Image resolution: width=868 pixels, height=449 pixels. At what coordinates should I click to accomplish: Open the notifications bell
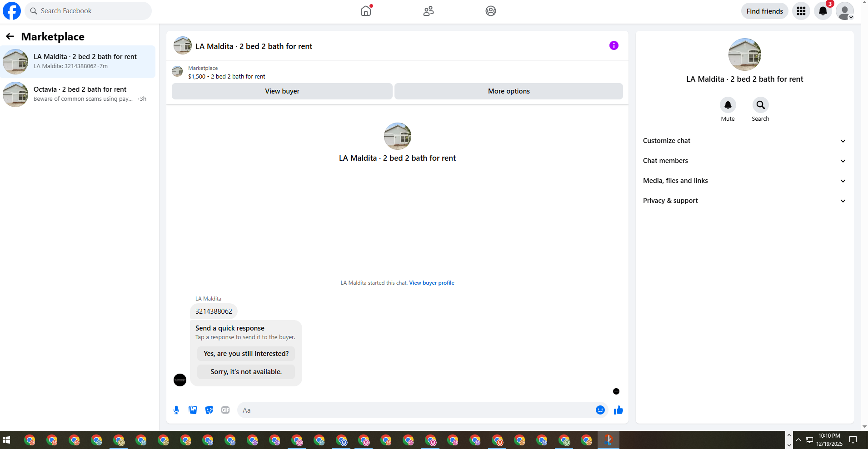(823, 11)
